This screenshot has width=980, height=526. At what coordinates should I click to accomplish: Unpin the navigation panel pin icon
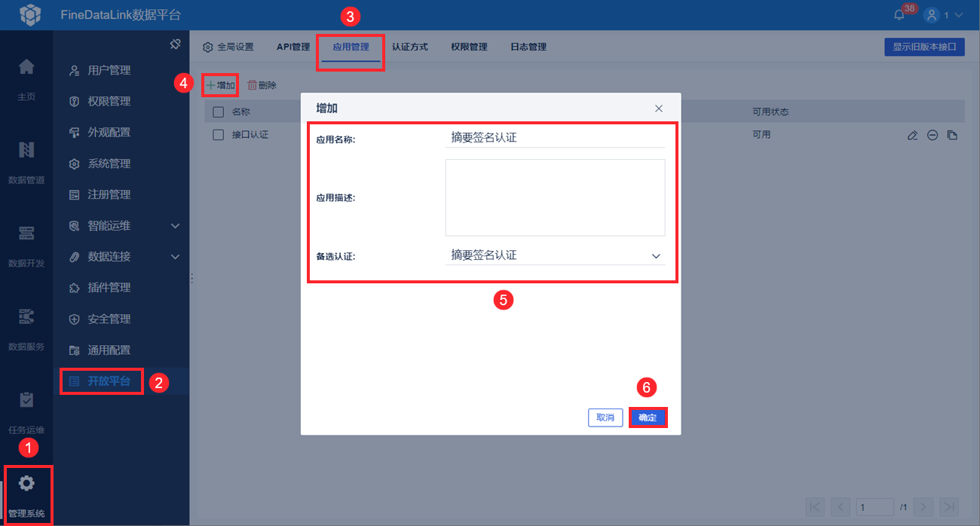click(175, 44)
